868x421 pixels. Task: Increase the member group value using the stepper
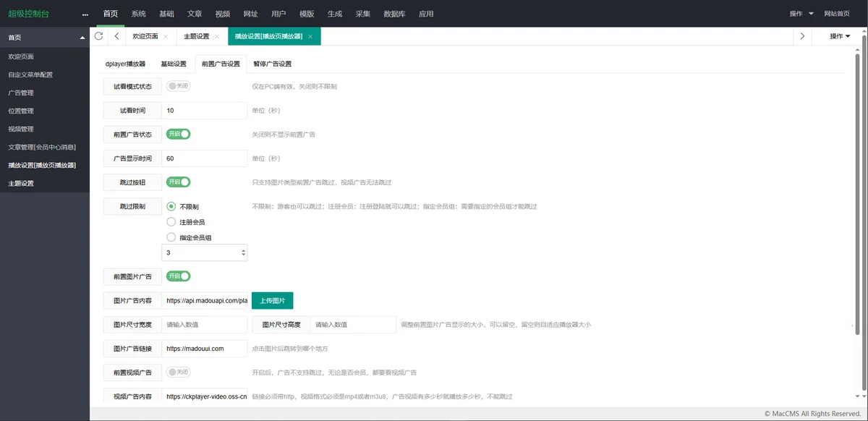click(x=244, y=249)
